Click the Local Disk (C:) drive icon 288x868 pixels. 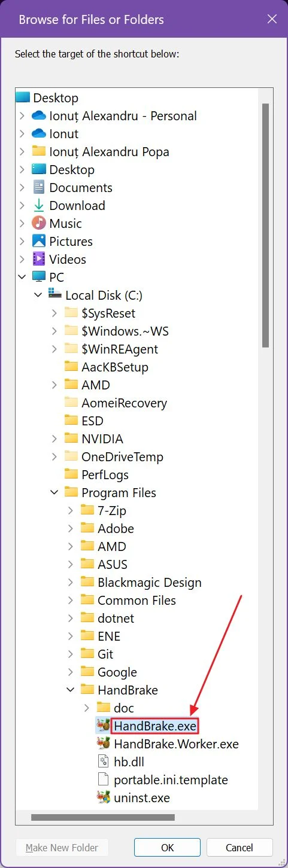55,295
